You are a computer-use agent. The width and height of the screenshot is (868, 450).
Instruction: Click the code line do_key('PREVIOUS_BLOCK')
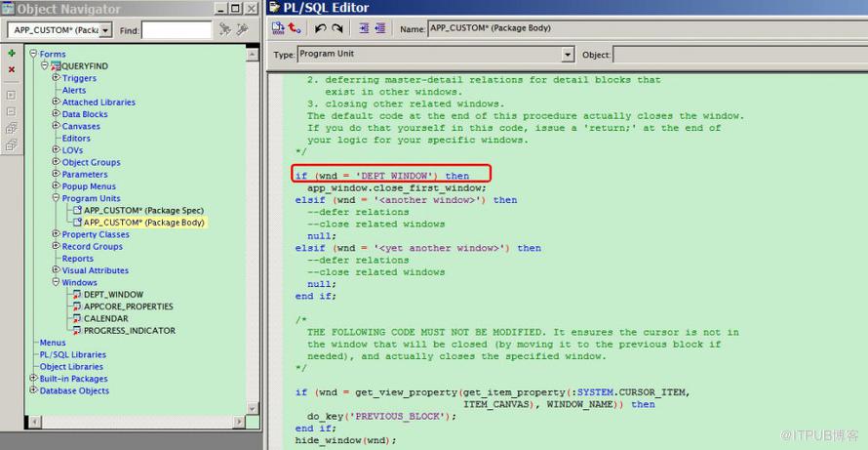[381, 416]
